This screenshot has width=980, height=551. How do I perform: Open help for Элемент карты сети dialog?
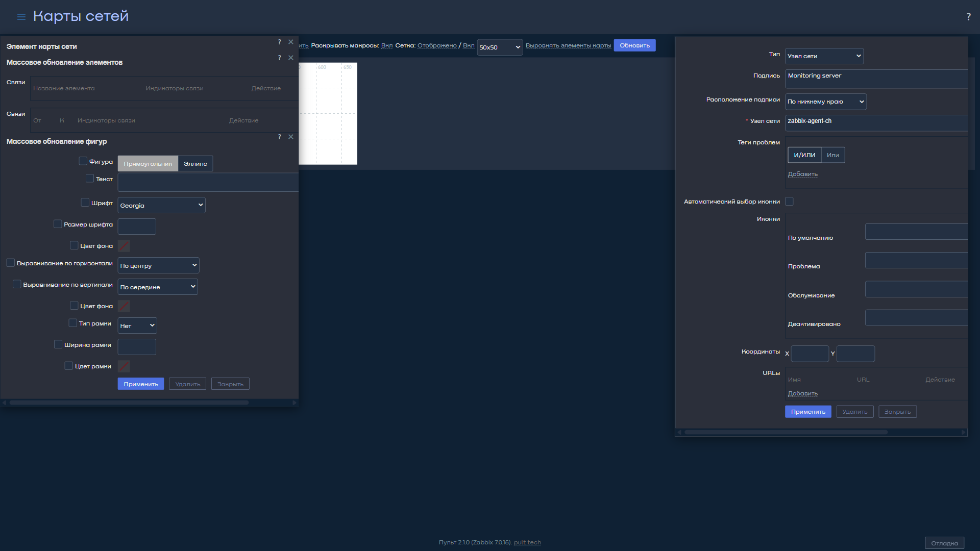pyautogui.click(x=279, y=42)
